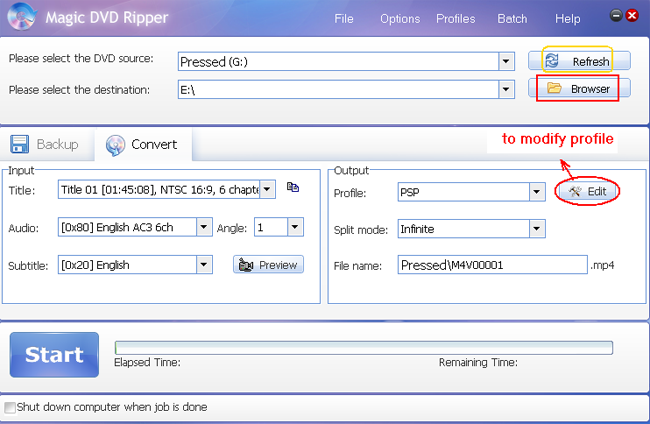Click the Magic DVD Ripper disc logo
Image resolution: width=650 pixels, height=424 pixels.
point(22,17)
